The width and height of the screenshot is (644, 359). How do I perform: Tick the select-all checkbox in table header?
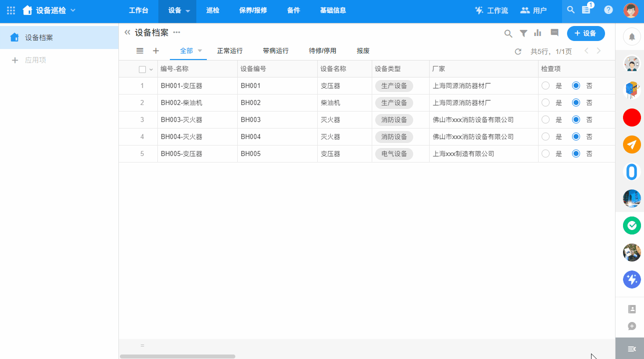coord(142,69)
